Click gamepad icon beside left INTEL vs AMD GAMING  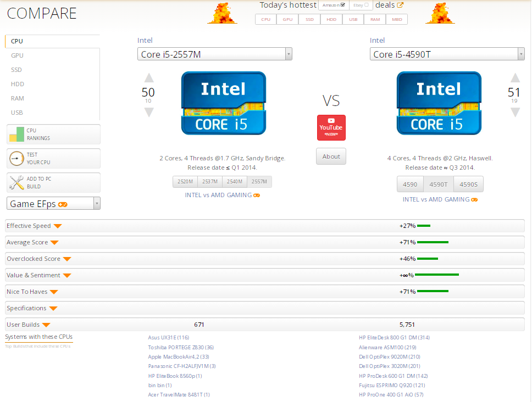coord(257,196)
